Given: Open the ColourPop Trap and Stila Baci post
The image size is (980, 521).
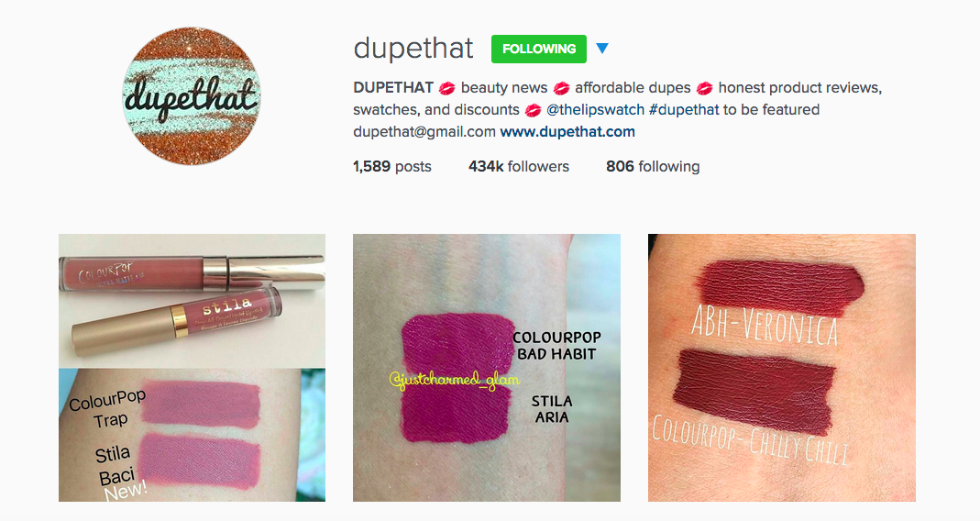Looking at the screenshot, I should pos(192,368).
